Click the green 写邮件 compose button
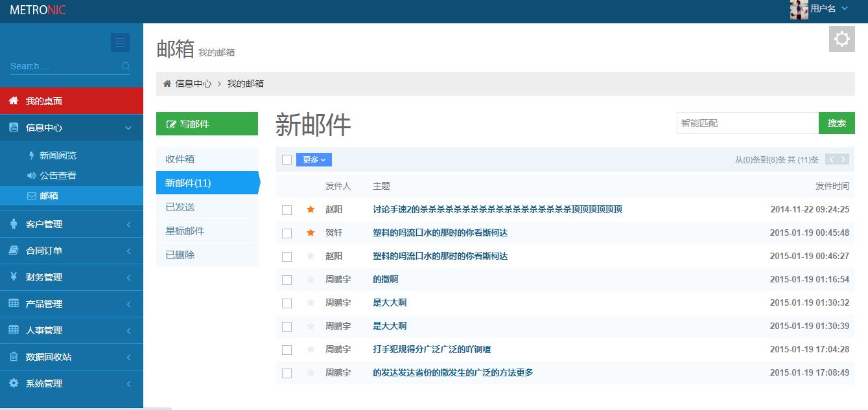The image size is (868, 410). pos(207,124)
